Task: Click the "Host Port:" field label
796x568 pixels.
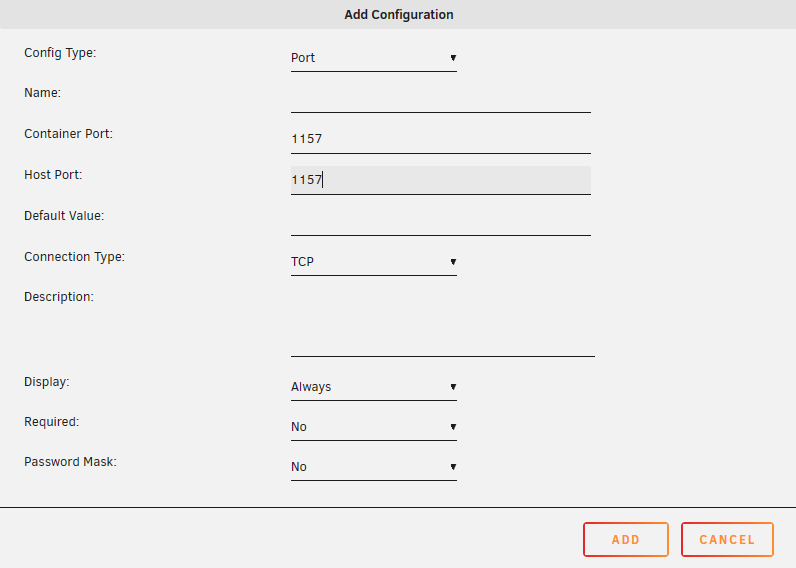Action: point(53,175)
